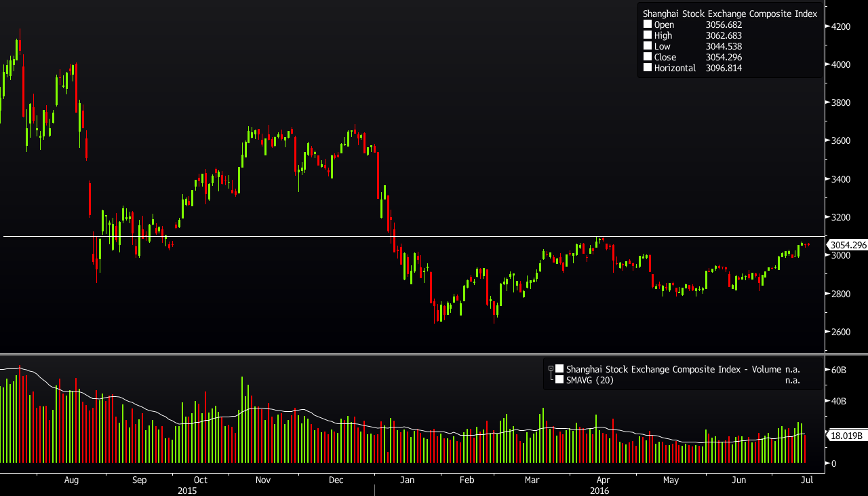Toggle the Volume series legend swatch
868x496 pixels.
click(x=559, y=369)
